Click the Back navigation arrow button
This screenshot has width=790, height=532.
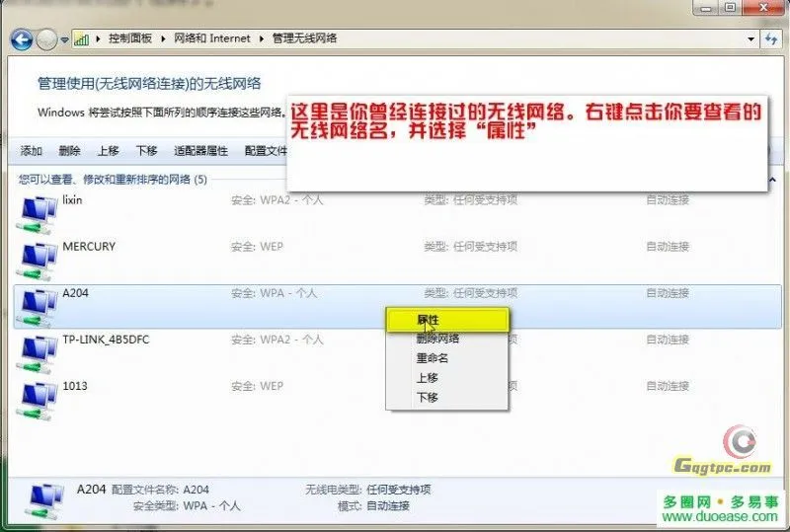(x=22, y=39)
